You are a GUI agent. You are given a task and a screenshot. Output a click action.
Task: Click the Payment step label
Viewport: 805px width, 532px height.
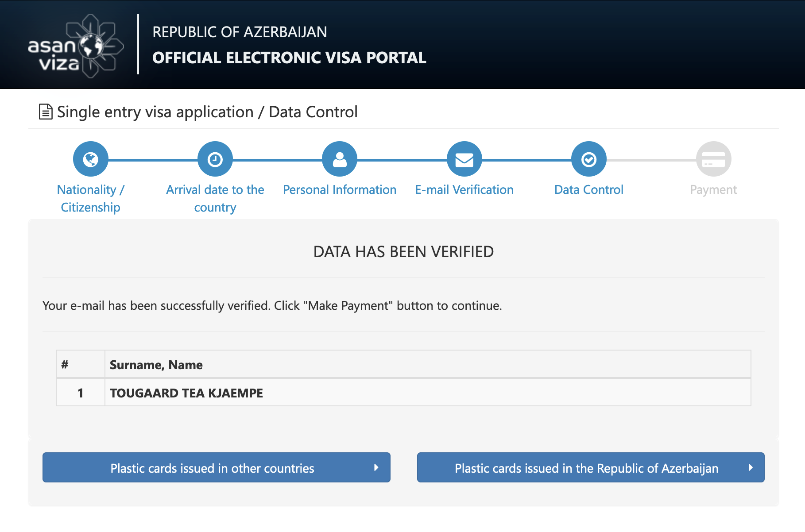(x=713, y=190)
